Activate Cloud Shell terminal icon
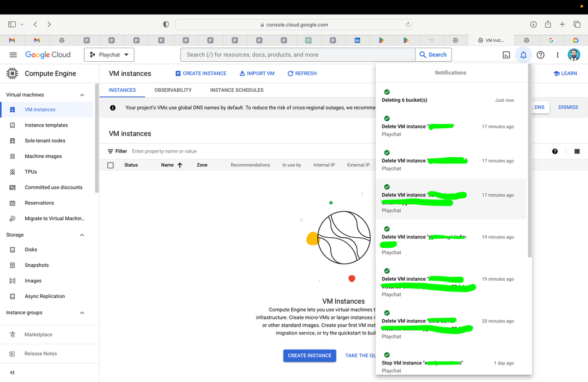 tap(506, 55)
